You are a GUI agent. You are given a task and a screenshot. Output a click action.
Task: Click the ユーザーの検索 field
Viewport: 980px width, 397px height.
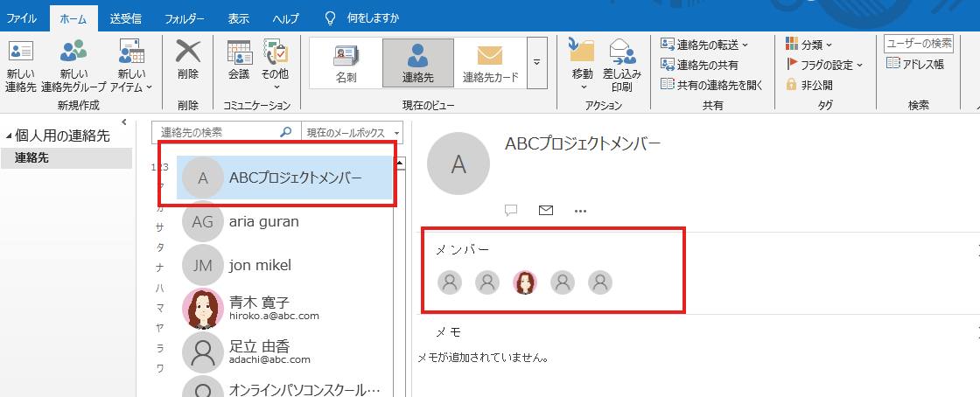point(919,44)
